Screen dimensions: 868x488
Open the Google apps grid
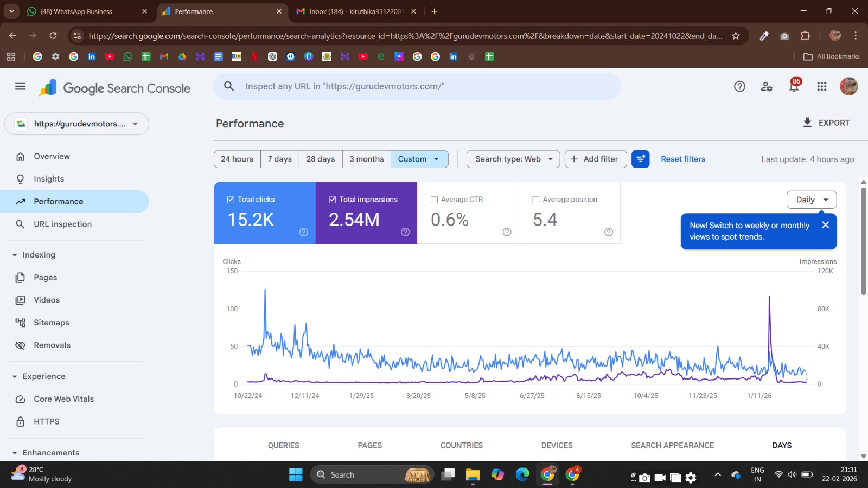click(x=821, y=86)
